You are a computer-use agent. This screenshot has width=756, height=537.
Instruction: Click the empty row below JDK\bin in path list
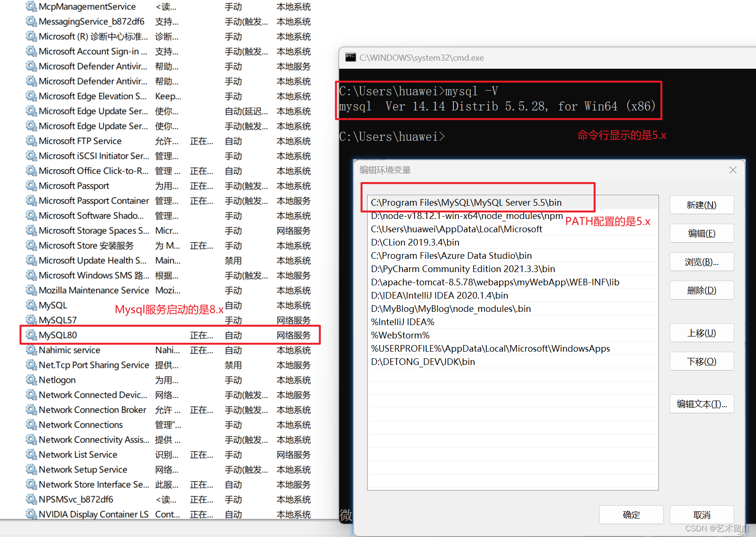pos(513,375)
